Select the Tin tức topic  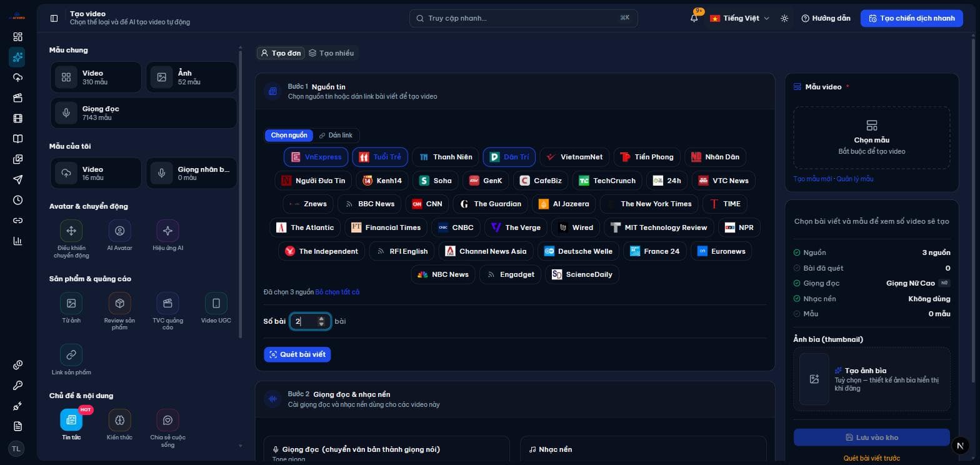click(71, 424)
